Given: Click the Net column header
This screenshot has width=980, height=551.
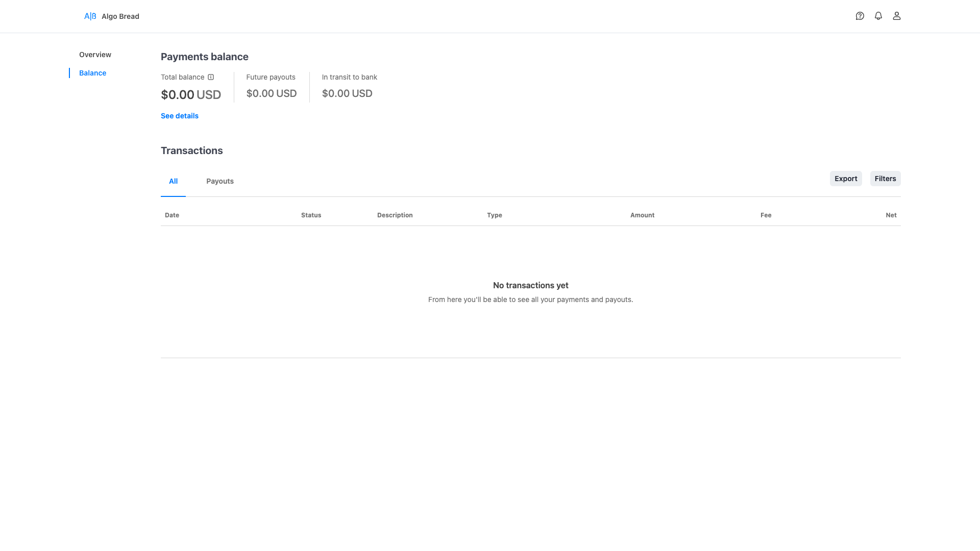Looking at the screenshot, I should pyautogui.click(x=891, y=215).
